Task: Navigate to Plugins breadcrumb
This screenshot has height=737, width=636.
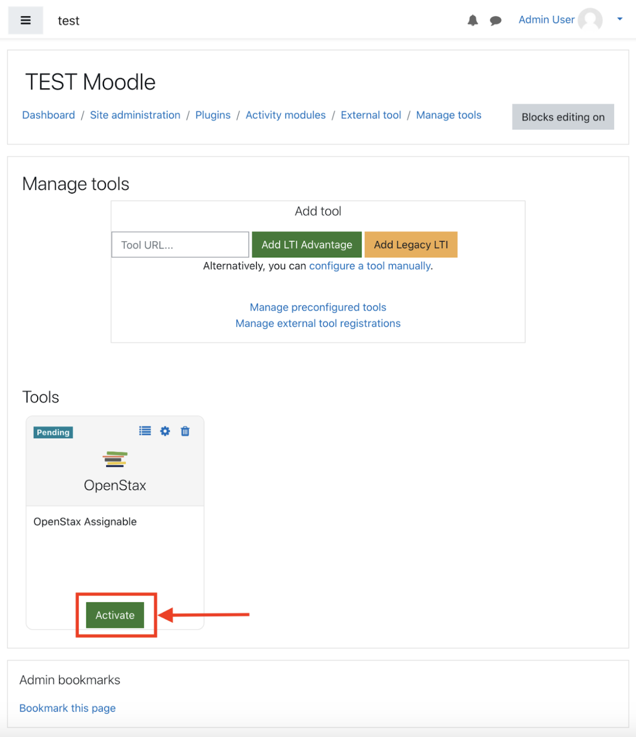Action: point(213,115)
